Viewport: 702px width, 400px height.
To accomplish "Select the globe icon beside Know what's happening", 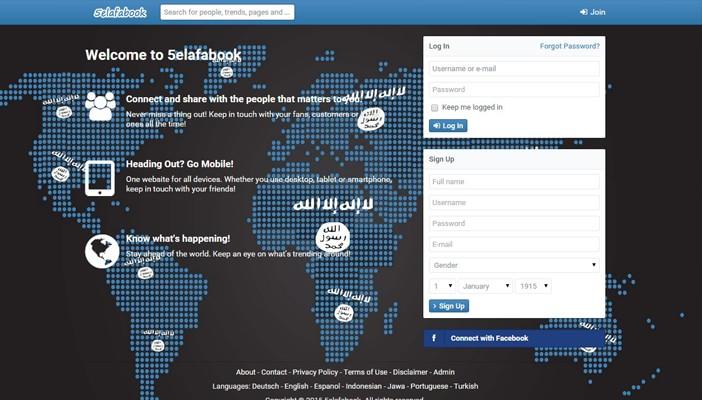I will pos(102,251).
